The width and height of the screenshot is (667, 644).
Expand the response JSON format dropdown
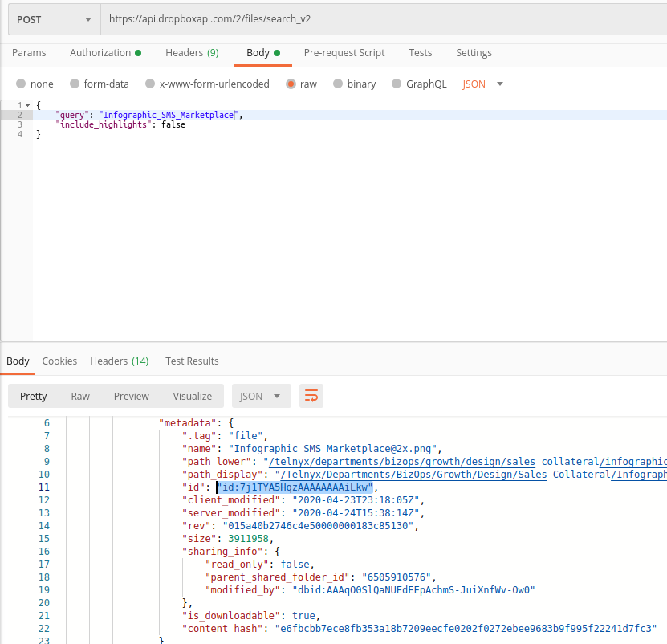click(x=261, y=396)
